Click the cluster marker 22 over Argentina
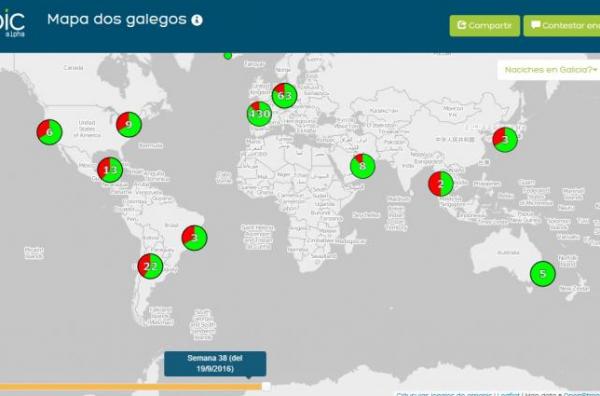Viewport: 600px width, 396px height. coord(150,266)
